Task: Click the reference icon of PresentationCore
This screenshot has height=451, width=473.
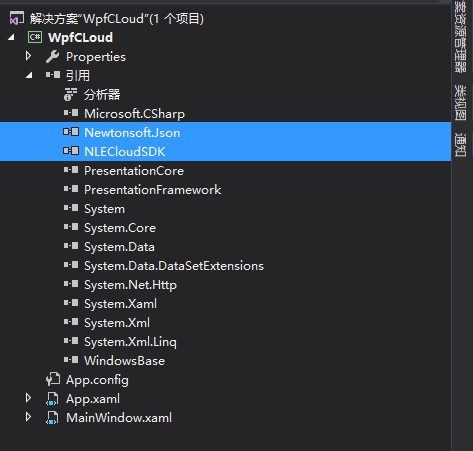Action: tap(71, 170)
